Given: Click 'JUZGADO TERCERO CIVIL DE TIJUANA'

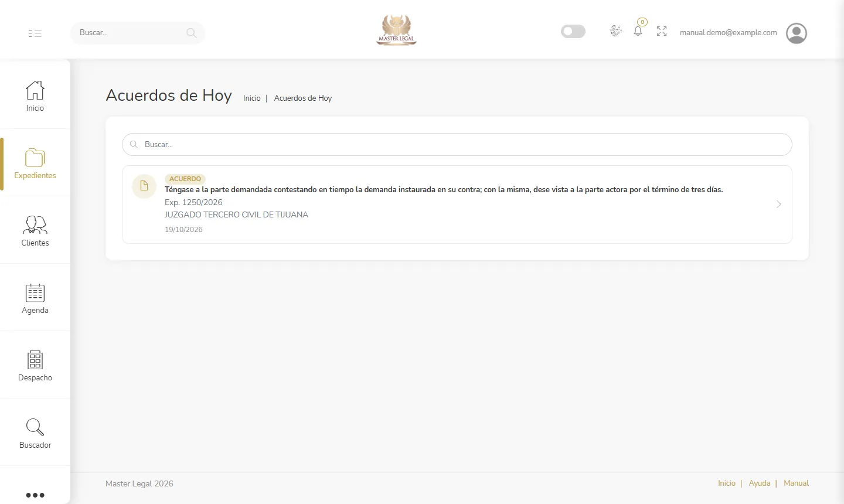Looking at the screenshot, I should click(x=236, y=214).
